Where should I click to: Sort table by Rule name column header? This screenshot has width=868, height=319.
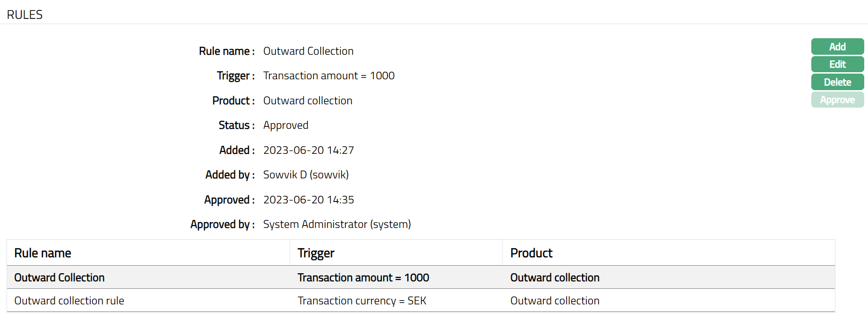(x=43, y=253)
